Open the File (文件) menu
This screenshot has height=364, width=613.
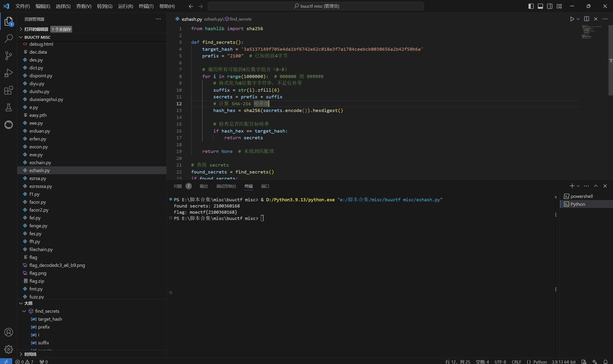click(23, 6)
